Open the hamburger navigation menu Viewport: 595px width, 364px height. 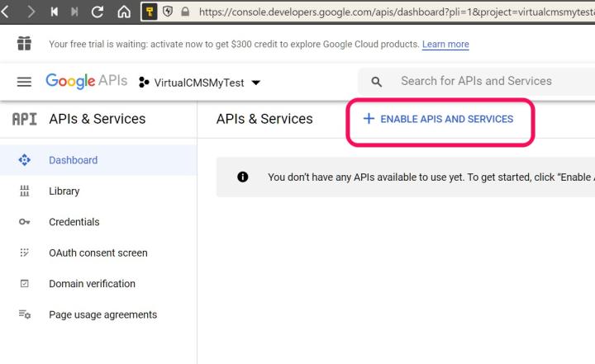[x=24, y=82]
